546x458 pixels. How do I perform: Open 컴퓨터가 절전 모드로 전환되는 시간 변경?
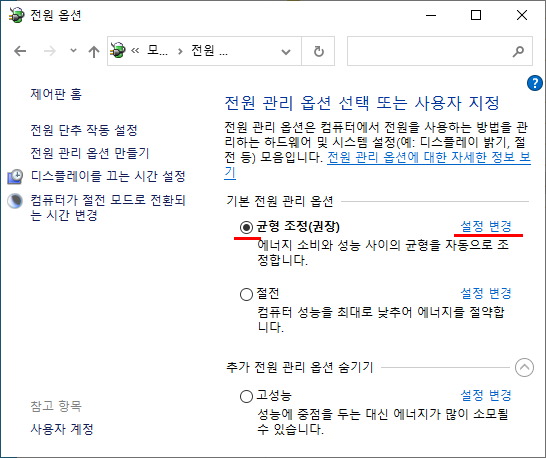tap(108, 207)
